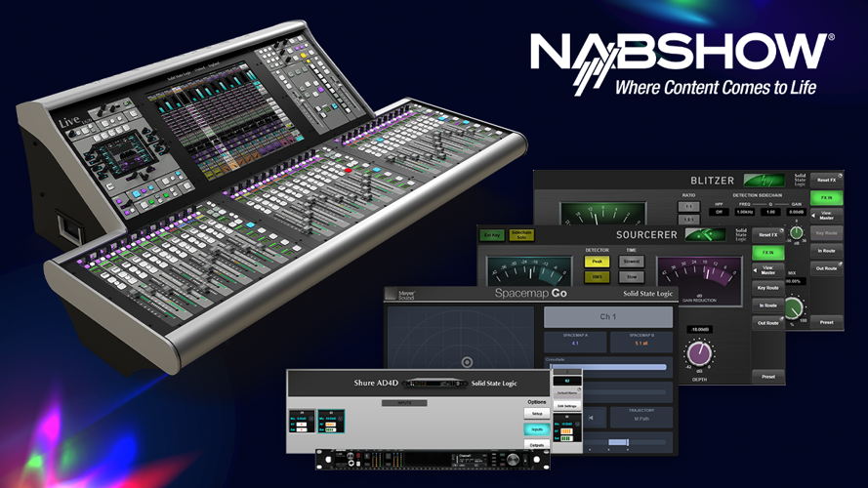The image size is (868, 488).
Task: Click the Blitzer green VU meter
Action: point(602,214)
